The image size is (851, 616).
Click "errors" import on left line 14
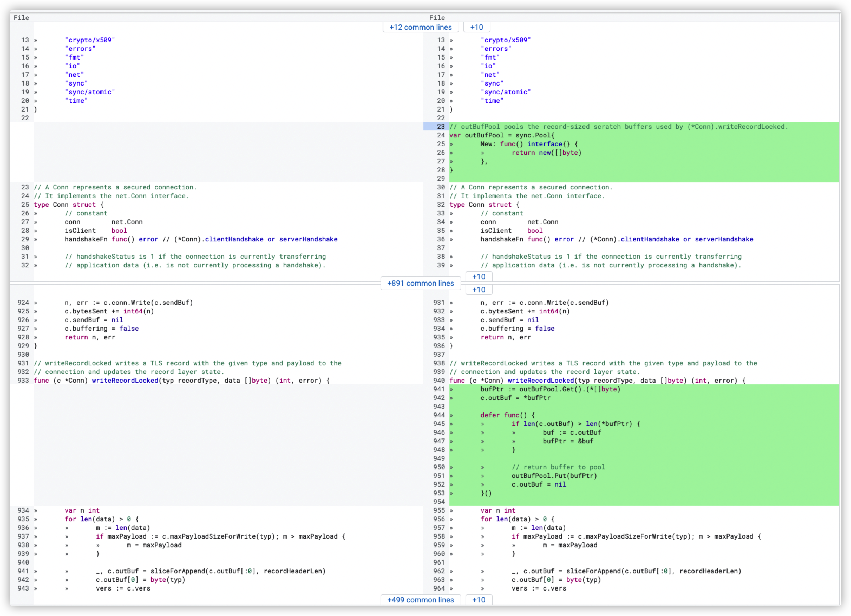tap(80, 48)
